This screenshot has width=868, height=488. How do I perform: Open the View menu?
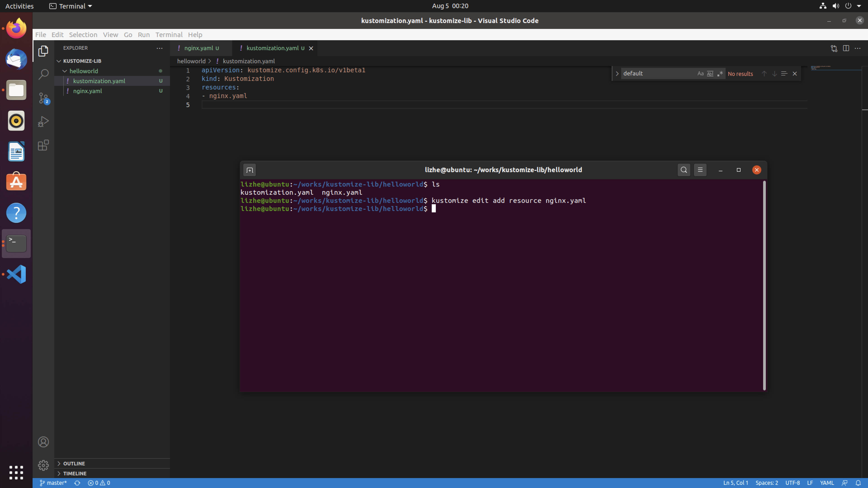pos(110,34)
